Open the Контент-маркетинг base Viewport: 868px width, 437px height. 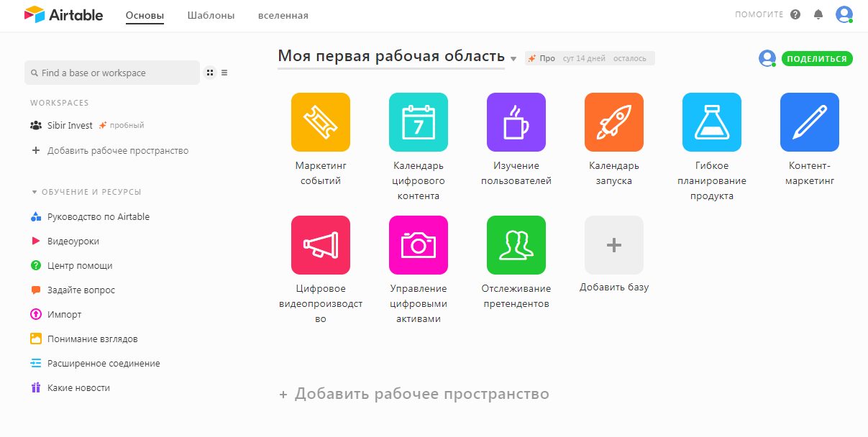809,122
